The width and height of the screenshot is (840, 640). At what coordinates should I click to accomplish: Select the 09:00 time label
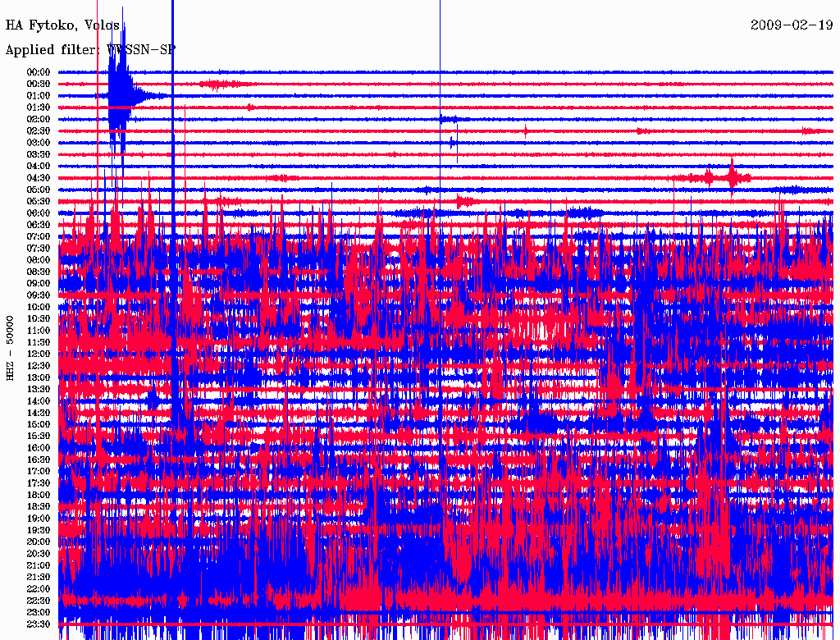tap(39, 283)
